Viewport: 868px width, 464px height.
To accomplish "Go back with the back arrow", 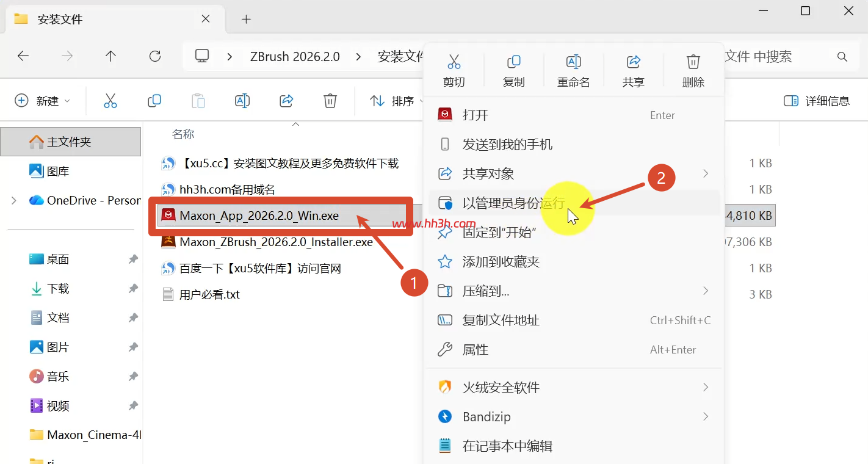I will [x=23, y=57].
